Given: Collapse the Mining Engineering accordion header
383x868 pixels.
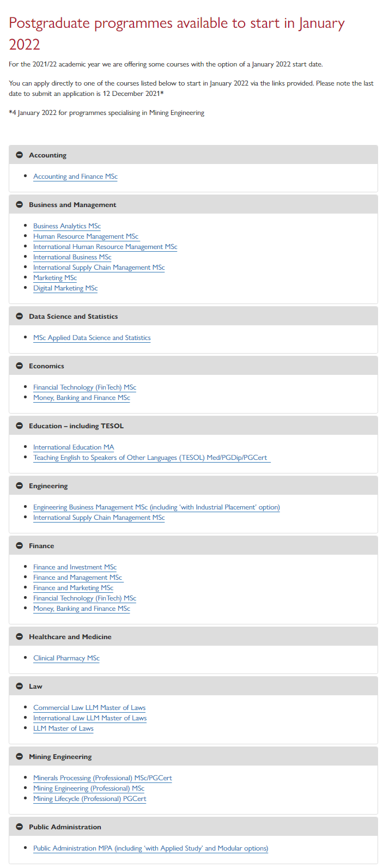Looking at the screenshot, I should 193,757.
